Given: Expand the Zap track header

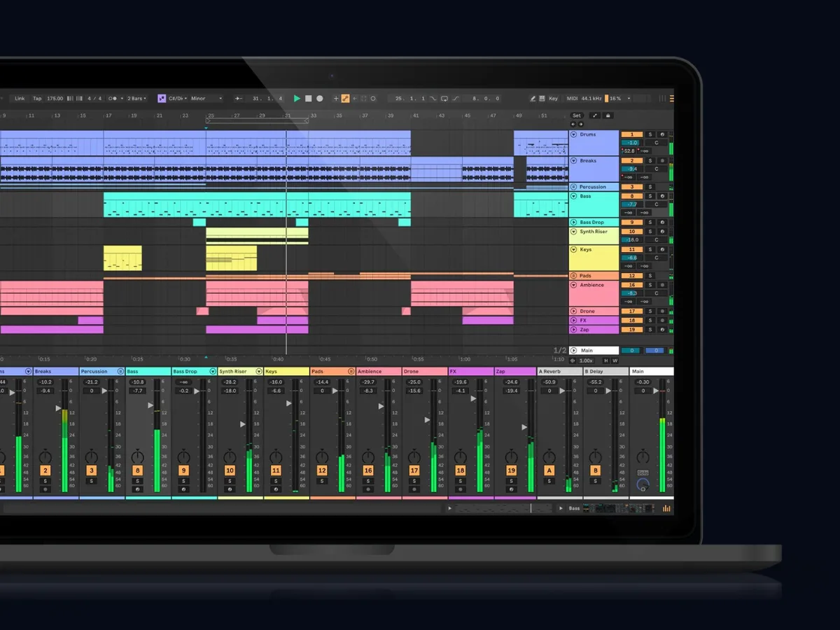Looking at the screenshot, I should pos(574,330).
